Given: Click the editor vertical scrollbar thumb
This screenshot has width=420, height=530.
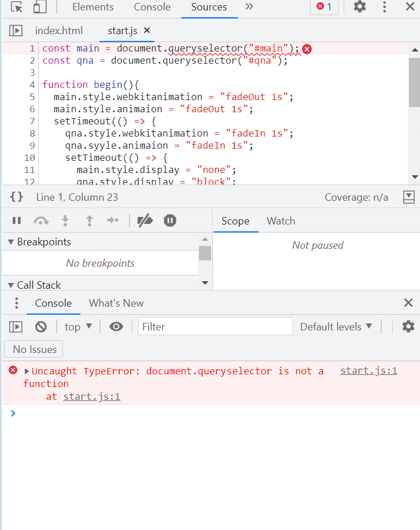Looking at the screenshot, I should point(414,83).
